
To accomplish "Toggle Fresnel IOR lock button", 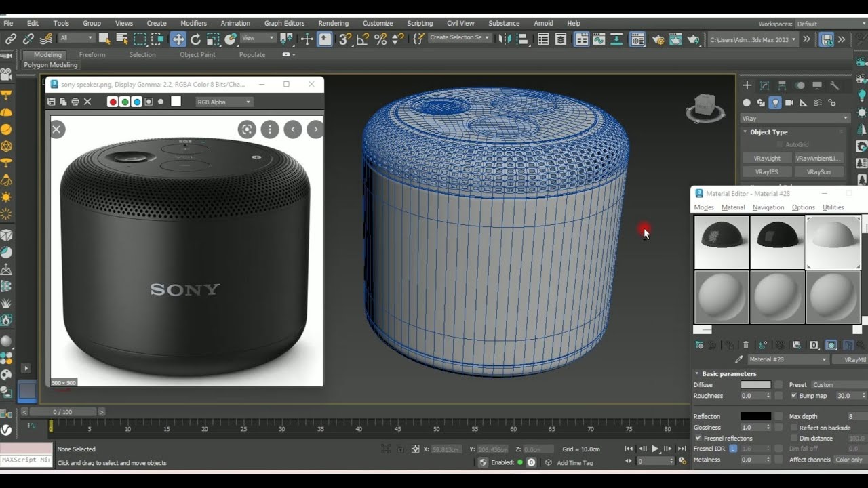I will tap(733, 449).
